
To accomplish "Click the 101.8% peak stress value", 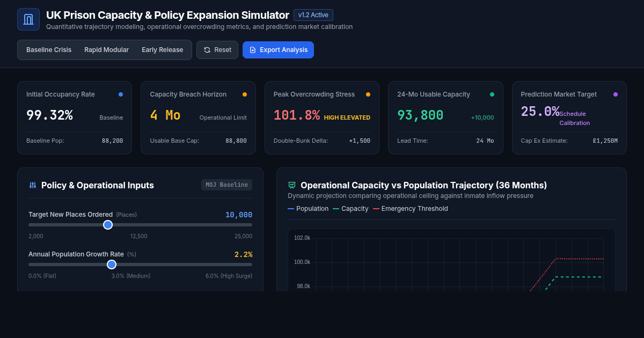I will pyautogui.click(x=297, y=115).
